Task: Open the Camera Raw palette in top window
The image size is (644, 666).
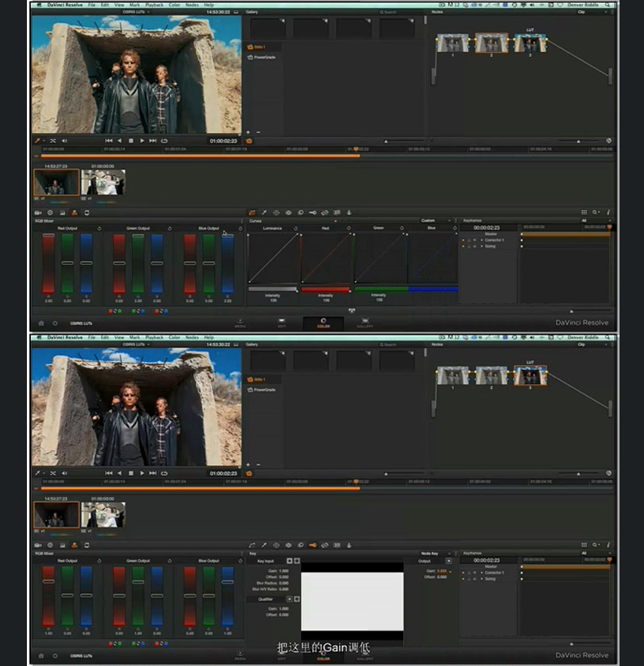Action: 37,213
